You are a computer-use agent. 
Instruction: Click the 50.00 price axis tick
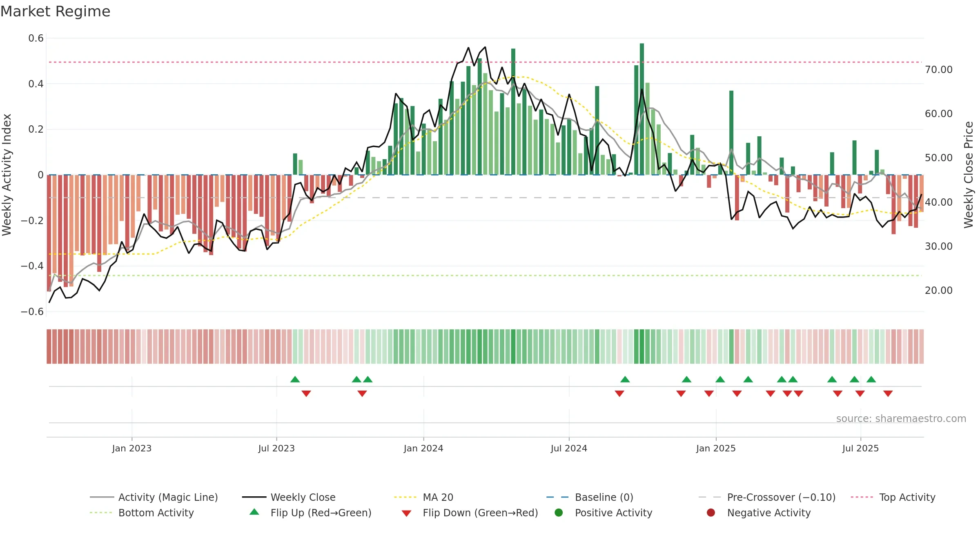(x=938, y=158)
